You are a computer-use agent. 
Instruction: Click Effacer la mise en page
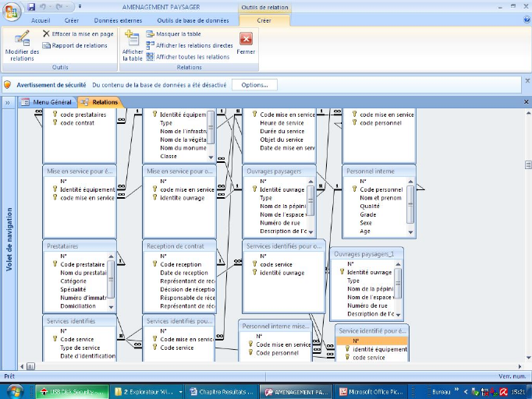pos(78,34)
